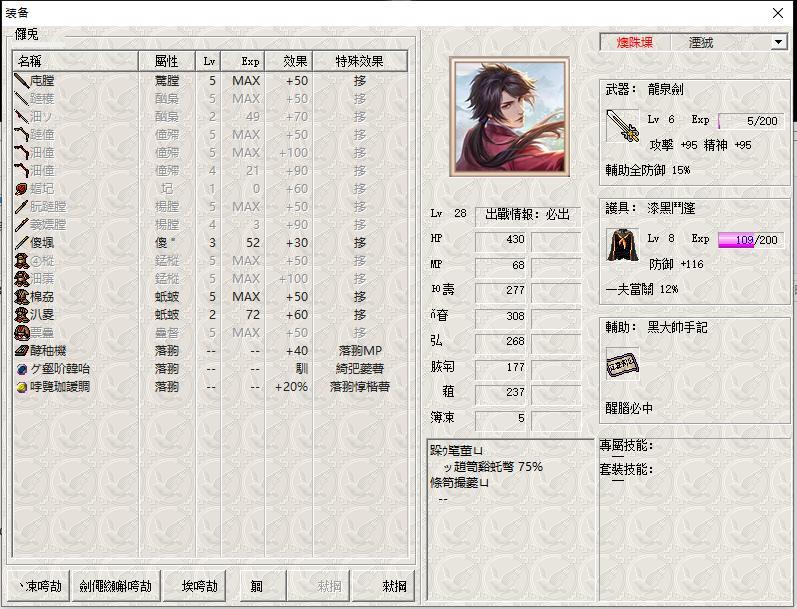797x609 pixels.
Task: Click the 特殊效果 column header
Action: coord(359,61)
